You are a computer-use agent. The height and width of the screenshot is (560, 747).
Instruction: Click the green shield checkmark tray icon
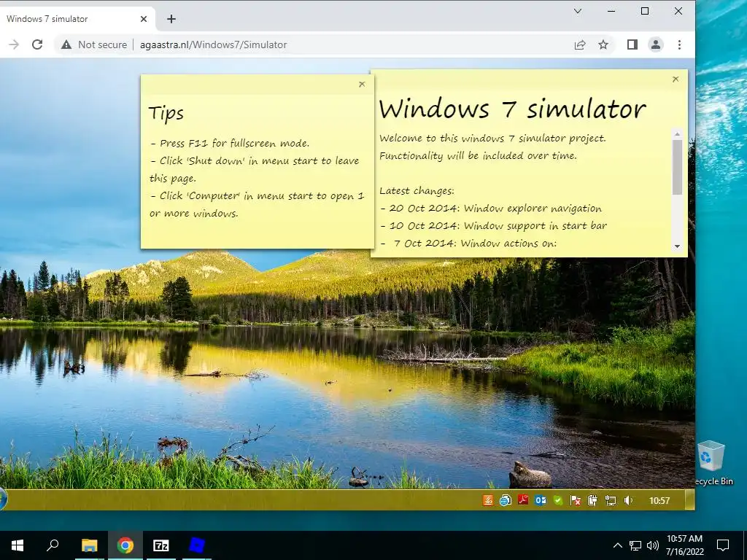coord(558,500)
